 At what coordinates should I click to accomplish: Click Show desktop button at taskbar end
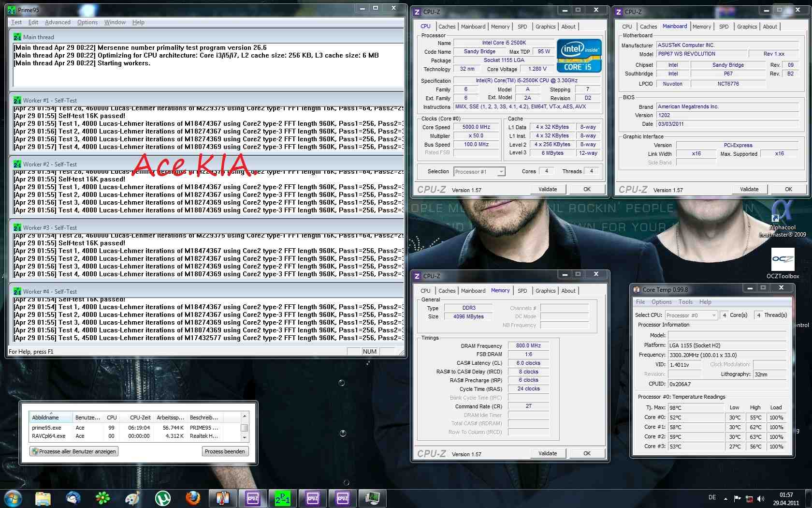pos(809,498)
